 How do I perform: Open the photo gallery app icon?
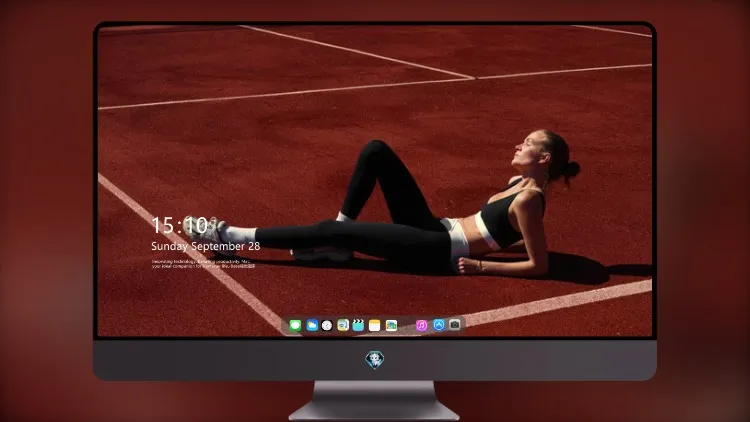tap(391, 325)
